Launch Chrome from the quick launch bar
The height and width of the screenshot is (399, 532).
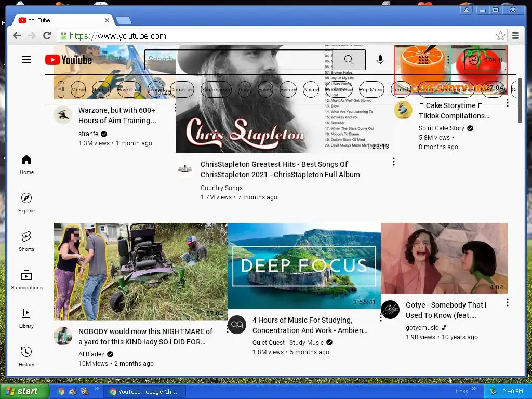coord(61,391)
